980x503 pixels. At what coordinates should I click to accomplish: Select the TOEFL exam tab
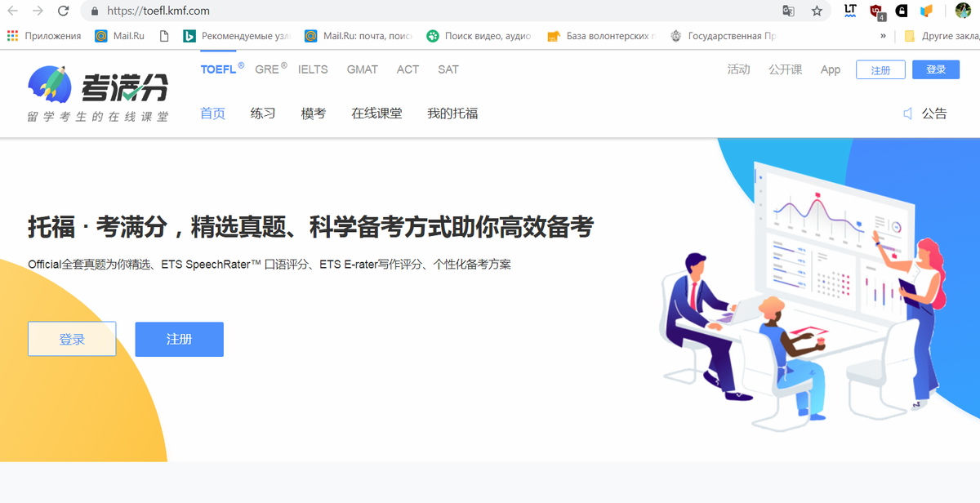pos(218,69)
